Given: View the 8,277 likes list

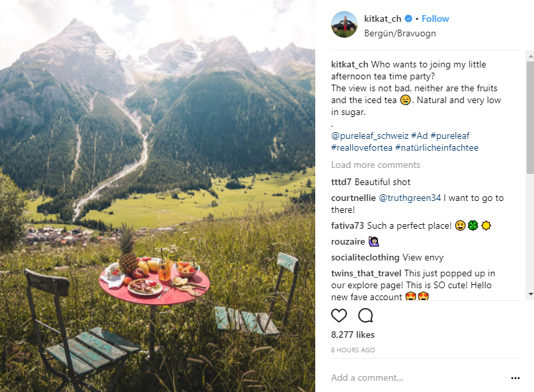Looking at the screenshot, I should coord(352,334).
